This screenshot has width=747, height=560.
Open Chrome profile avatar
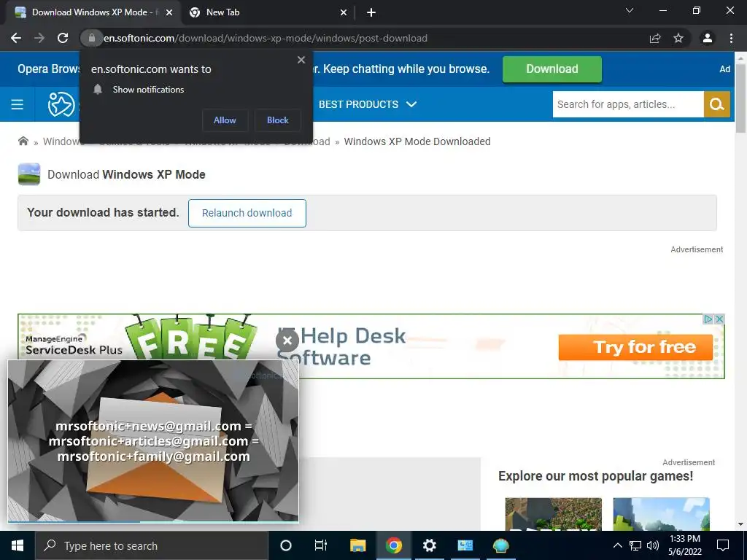708,38
